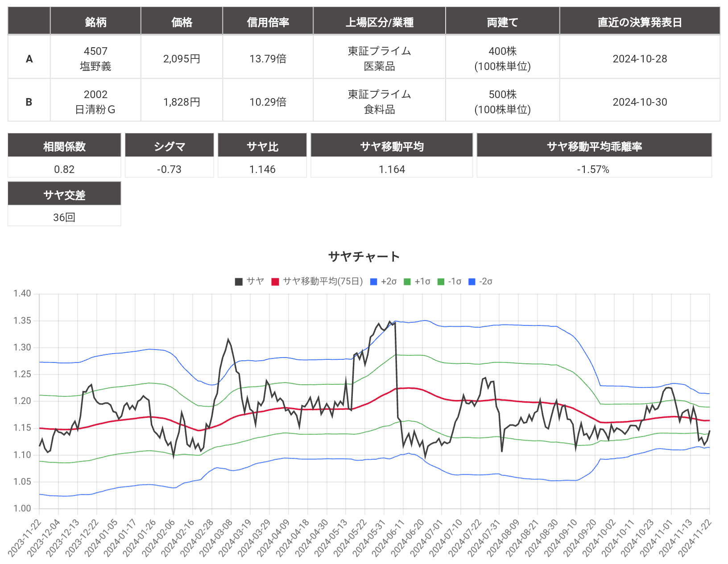
Task: Click margin ratio 13.79倍
Action: [268, 58]
